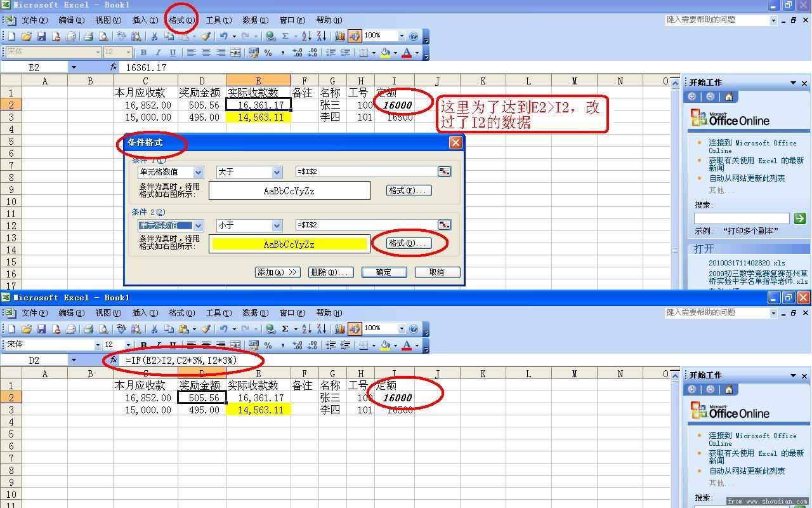Viewport: 812px width, 508px height.
Task: Click 取消 in the conditional format dialog
Action: pyautogui.click(x=437, y=272)
